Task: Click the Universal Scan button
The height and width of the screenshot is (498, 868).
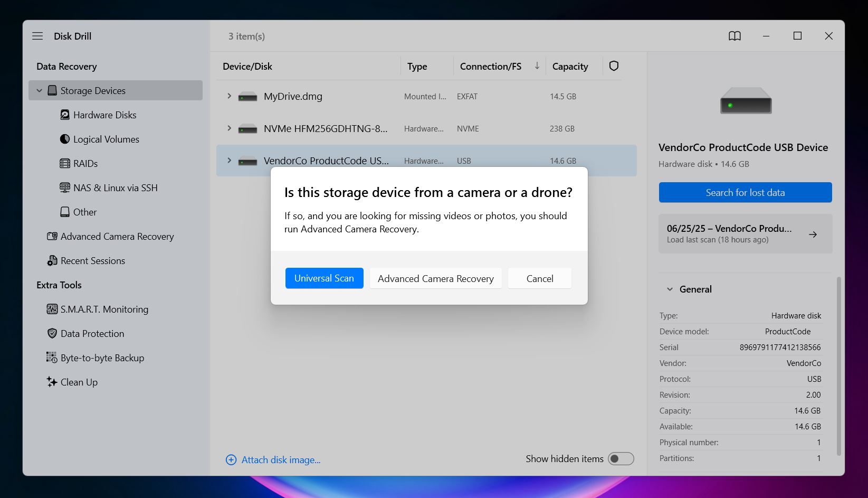Action: tap(324, 278)
